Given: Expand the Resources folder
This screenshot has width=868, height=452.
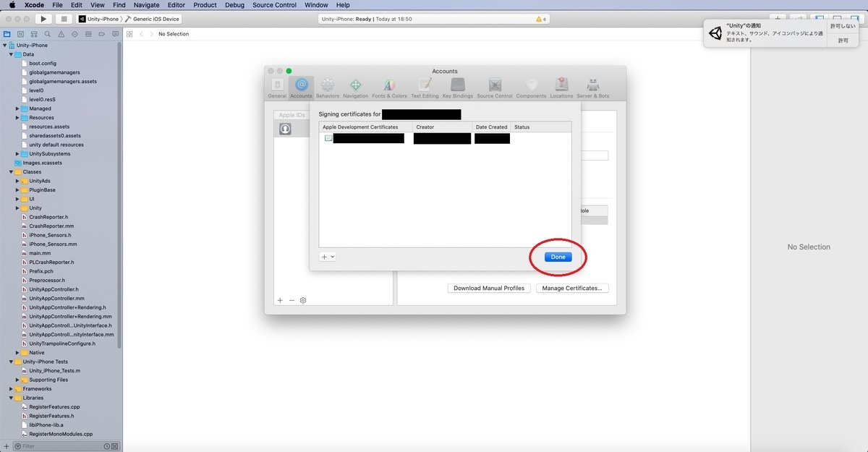Looking at the screenshot, I should [17, 117].
